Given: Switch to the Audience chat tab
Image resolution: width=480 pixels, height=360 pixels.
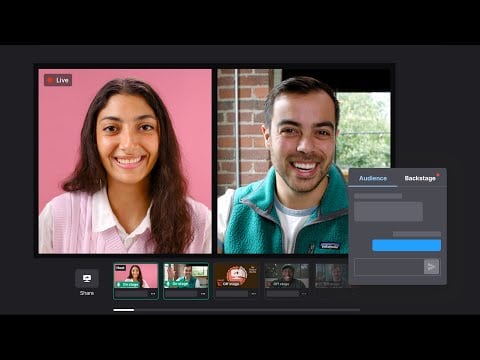Looking at the screenshot, I should 373,178.
